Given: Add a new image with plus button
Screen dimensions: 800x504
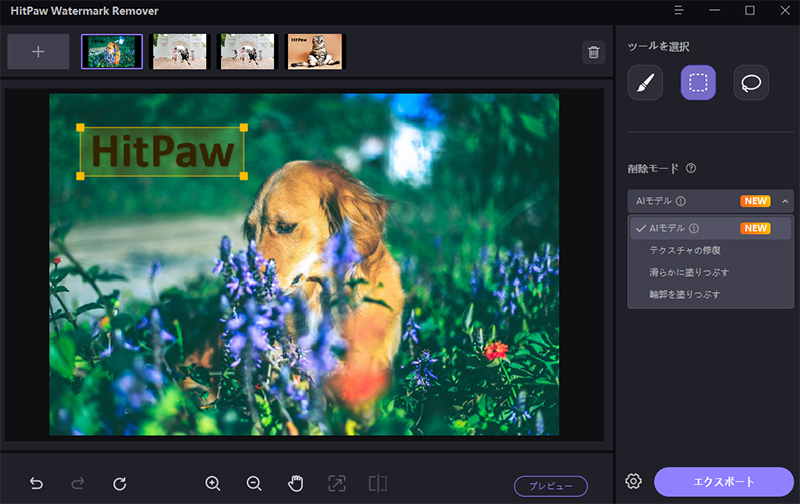Looking at the screenshot, I should (38, 52).
